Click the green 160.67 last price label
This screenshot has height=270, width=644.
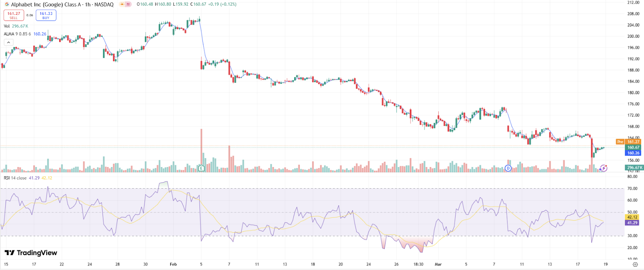click(x=633, y=147)
